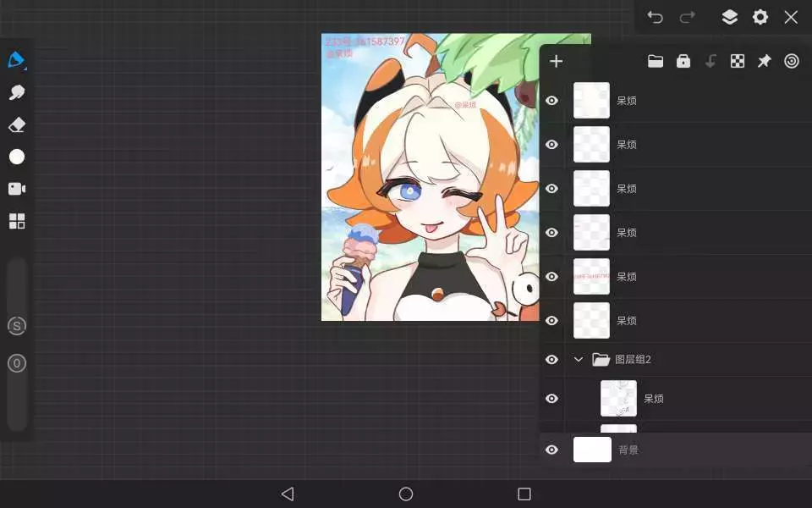Screen dimensions: 812x508
Task: Undo the last action
Action: pos(655,17)
